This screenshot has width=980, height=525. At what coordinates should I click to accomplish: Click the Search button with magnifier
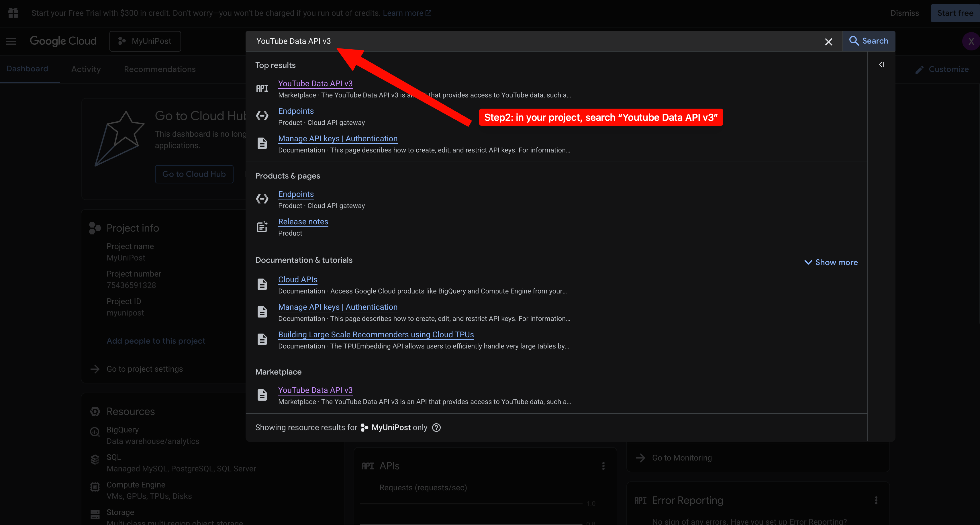(869, 41)
